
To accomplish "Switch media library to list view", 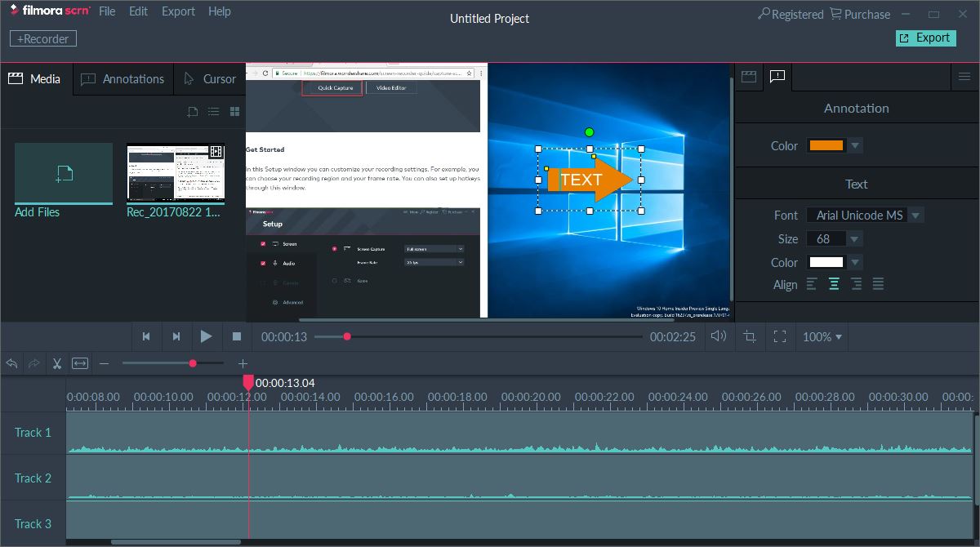I will click(213, 111).
